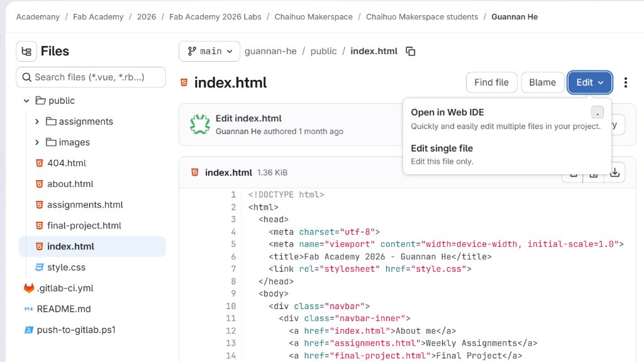Expand the images folder

(37, 142)
